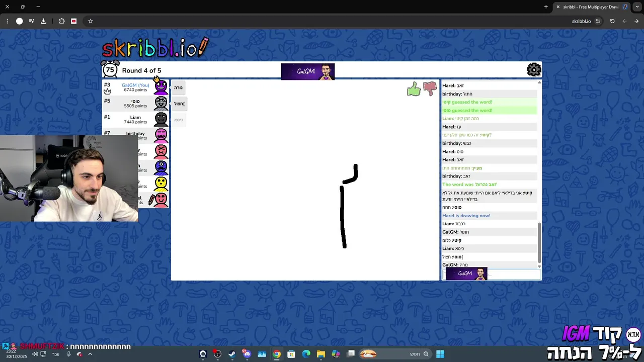Open the browser extensions puzzle icon

pos(62,21)
